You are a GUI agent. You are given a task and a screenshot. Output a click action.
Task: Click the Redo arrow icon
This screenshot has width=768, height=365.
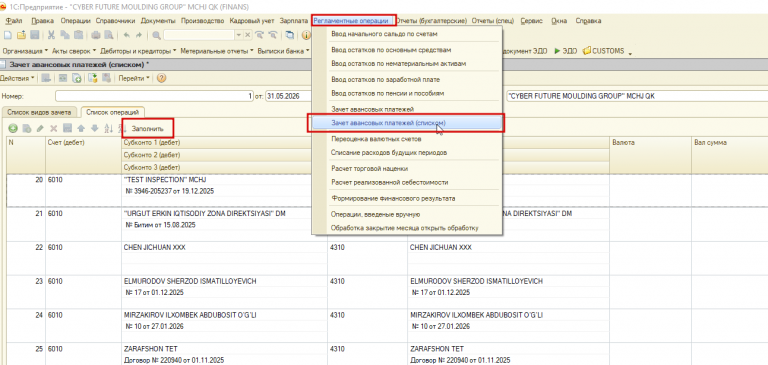click(x=139, y=35)
